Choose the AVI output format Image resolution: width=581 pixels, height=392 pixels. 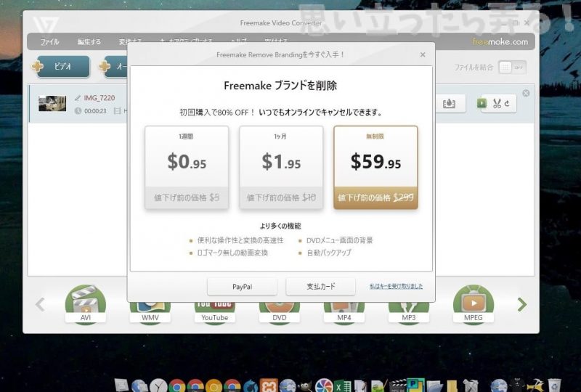point(86,305)
